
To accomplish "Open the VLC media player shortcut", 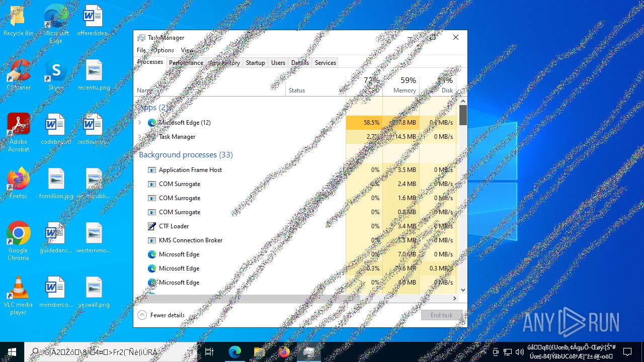I will pyautogui.click(x=18, y=296).
